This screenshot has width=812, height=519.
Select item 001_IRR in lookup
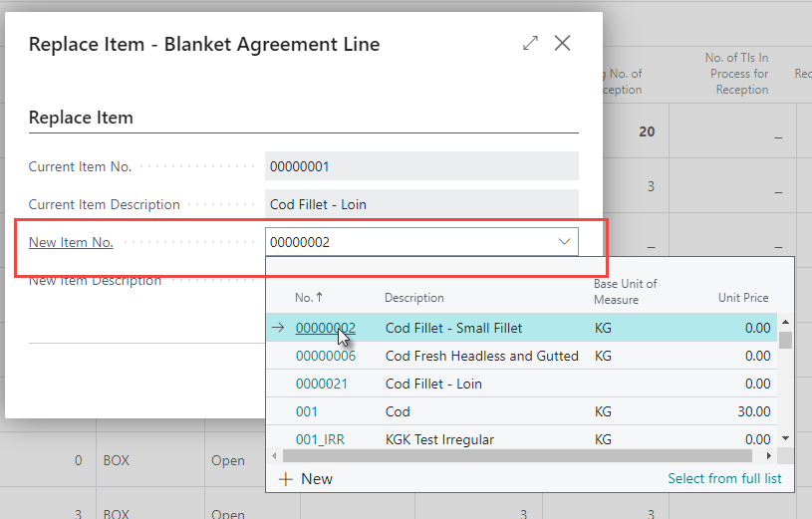coord(320,439)
